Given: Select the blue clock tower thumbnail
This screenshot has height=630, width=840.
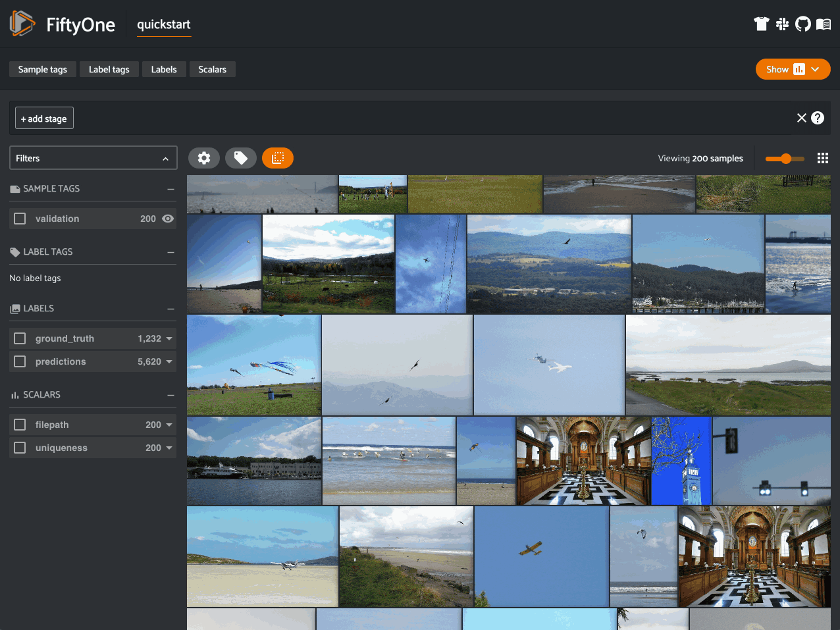Looking at the screenshot, I should click(681, 461).
